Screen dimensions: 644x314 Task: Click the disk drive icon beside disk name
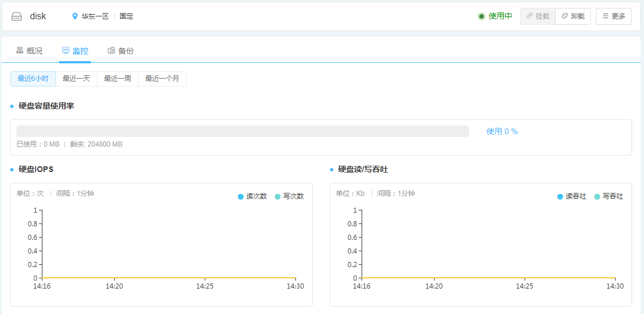pyautogui.click(x=16, y=16)
